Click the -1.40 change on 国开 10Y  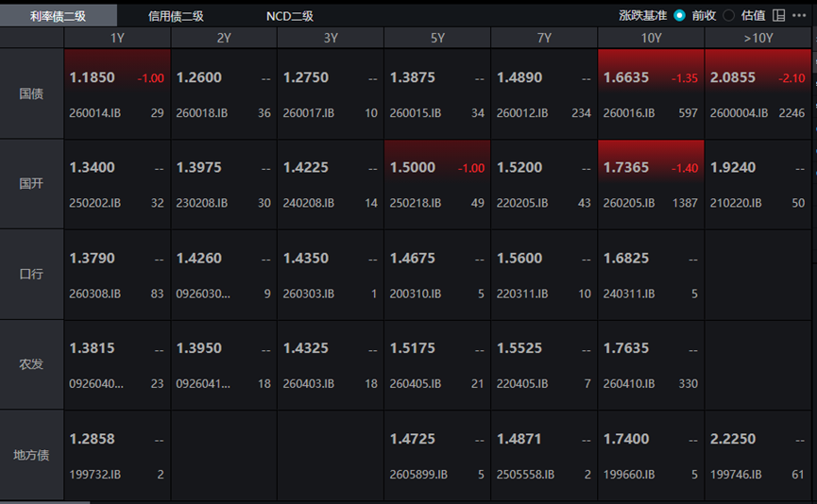point(685,168)
